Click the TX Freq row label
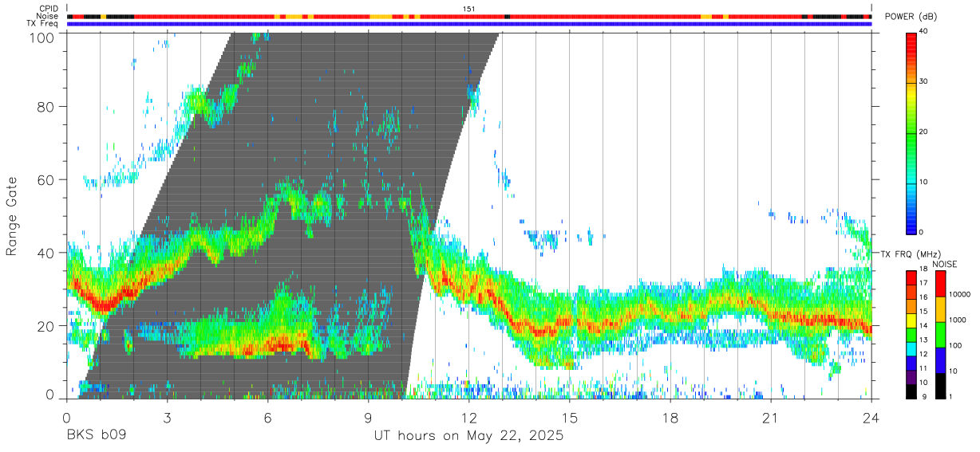Image resolution: width=980 pixels, height=452 pixels. coord(42,23)
